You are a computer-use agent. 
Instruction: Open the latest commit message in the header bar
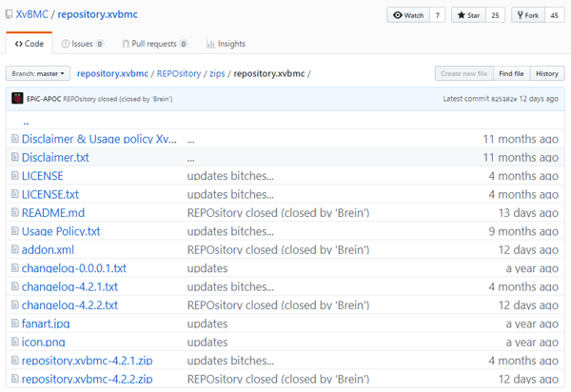118,99
